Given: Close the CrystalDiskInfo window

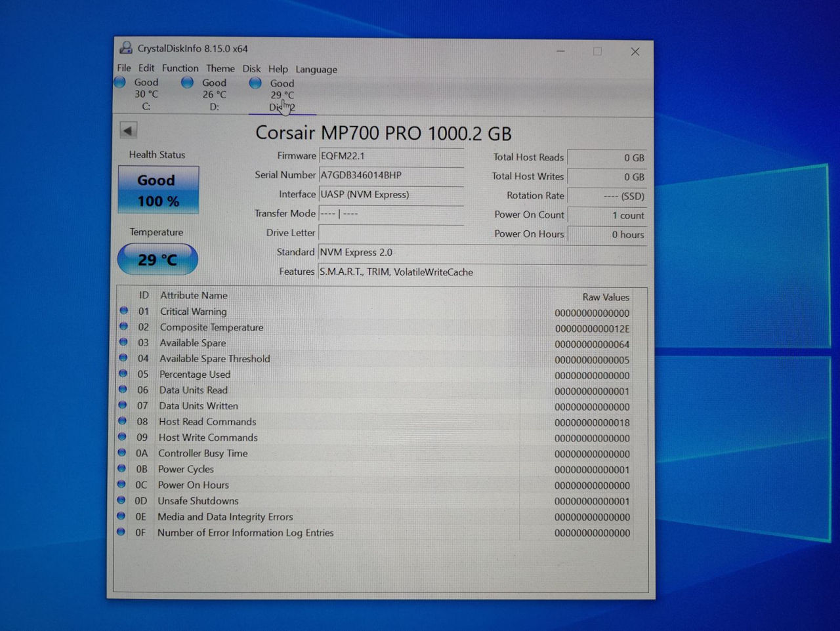Looking at the screenshot, I should click(x=635, y=51).
